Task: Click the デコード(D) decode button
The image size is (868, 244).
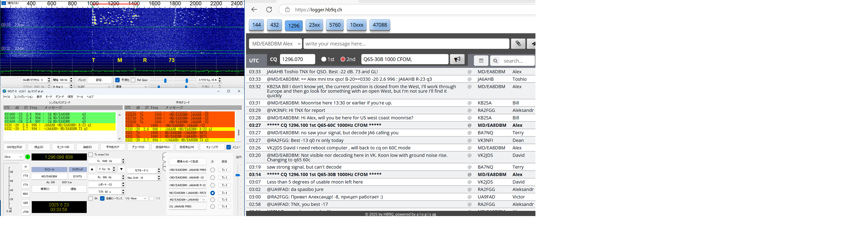Action: click(x=138, y=147)
